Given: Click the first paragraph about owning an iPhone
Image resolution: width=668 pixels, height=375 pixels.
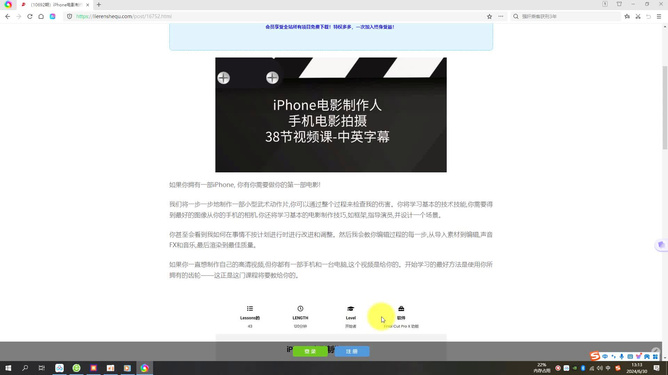Looking at the screenshot, I should [245, 185].
